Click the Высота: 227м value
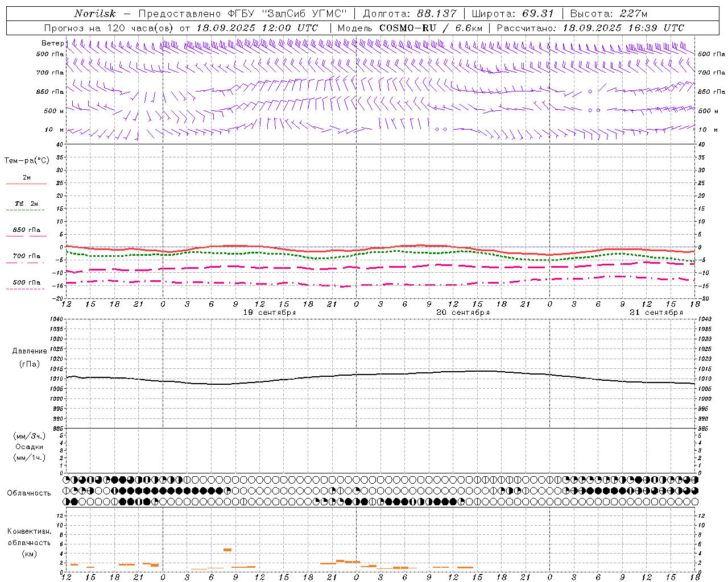This screenshot has width=728, height=582. tap(609, 14)
